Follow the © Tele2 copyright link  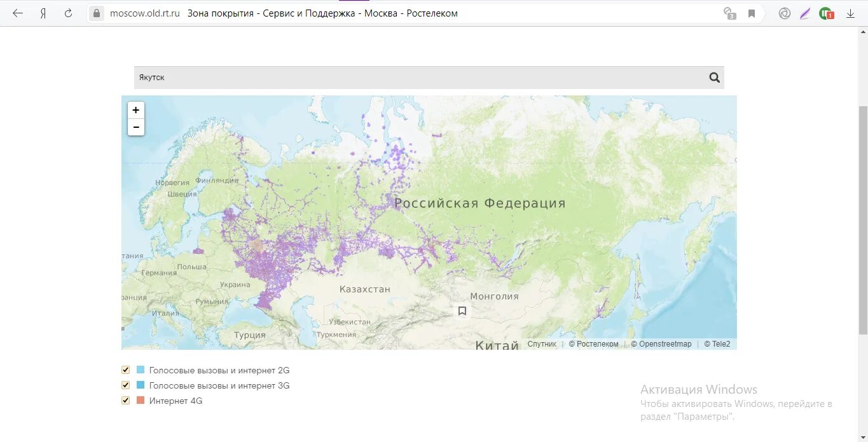pyautogui.click(x=717, y=343)
